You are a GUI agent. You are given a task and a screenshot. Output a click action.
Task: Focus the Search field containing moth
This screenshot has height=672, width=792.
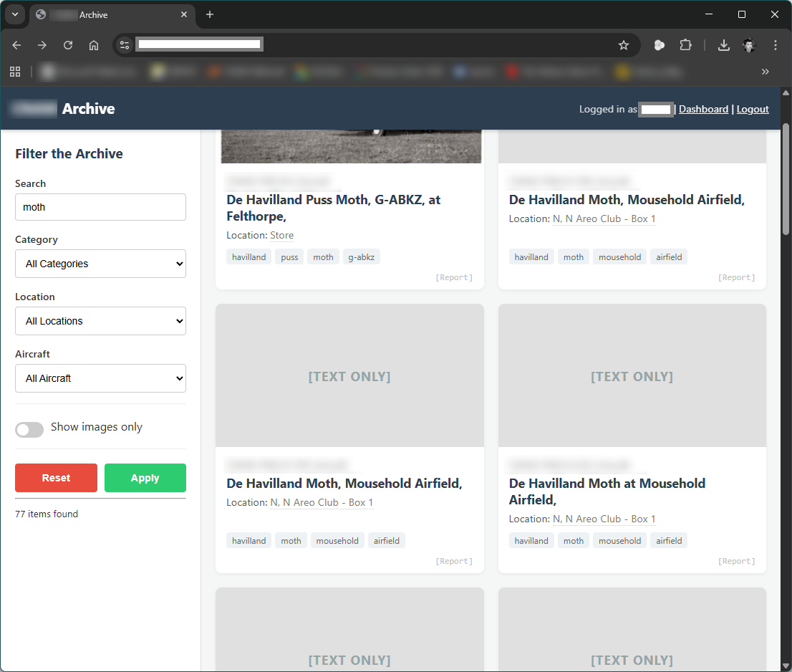[x=100, y=207]
